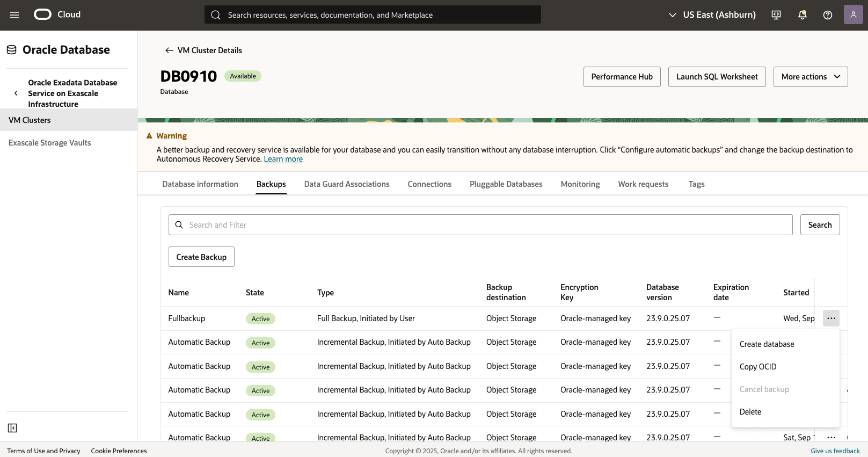Navigate to VM Clusters in the sidebar
This screenshot has width=868, height=457.
(x=69, y=120)
